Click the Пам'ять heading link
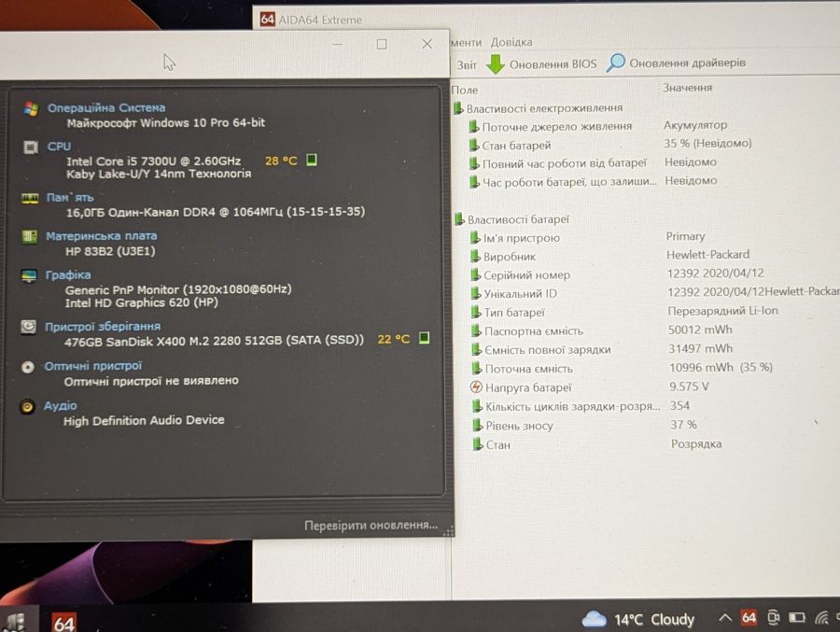The width and height of the screenshot is (840, 632). pos(70,197)
